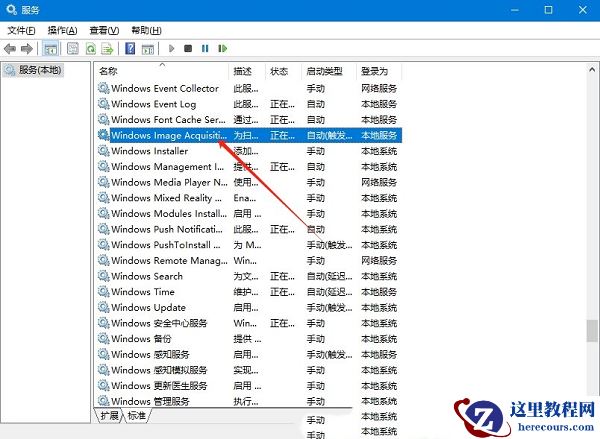Select Windows Image Acquisition service row

tap(249, 135)
